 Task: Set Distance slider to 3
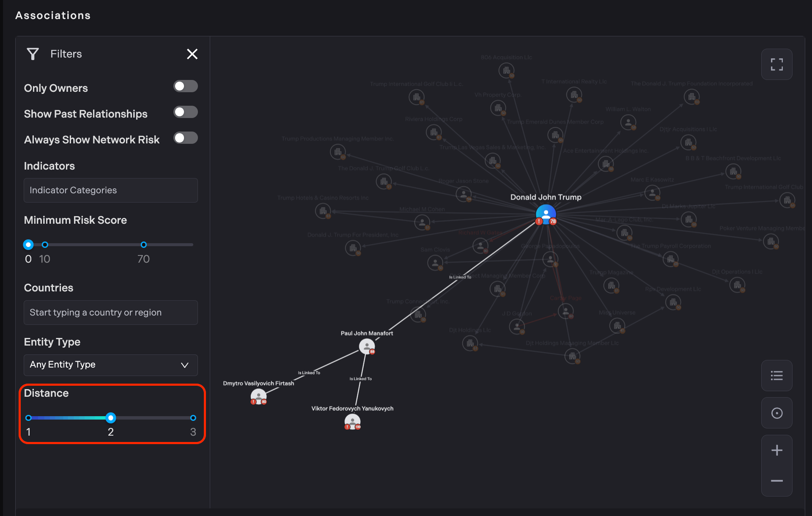[193, 418]
